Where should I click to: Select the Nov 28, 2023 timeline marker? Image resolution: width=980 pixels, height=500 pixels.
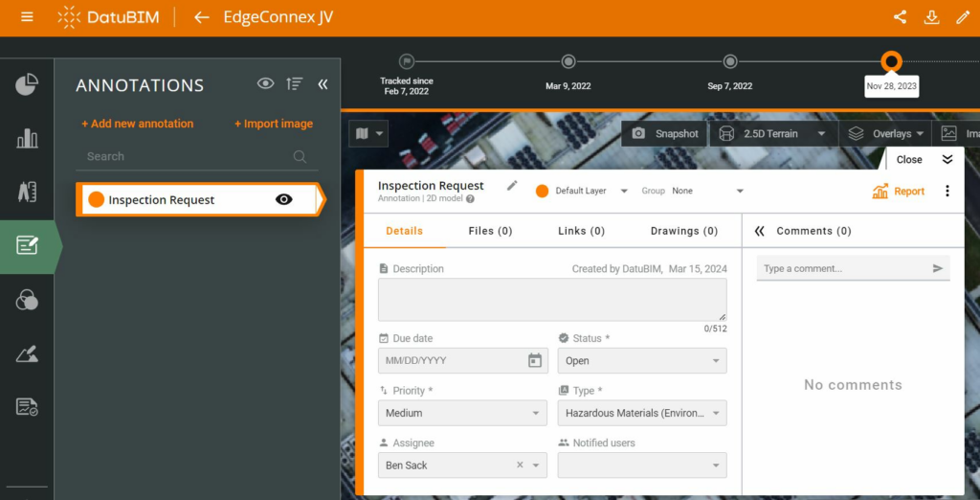point(891,61)
